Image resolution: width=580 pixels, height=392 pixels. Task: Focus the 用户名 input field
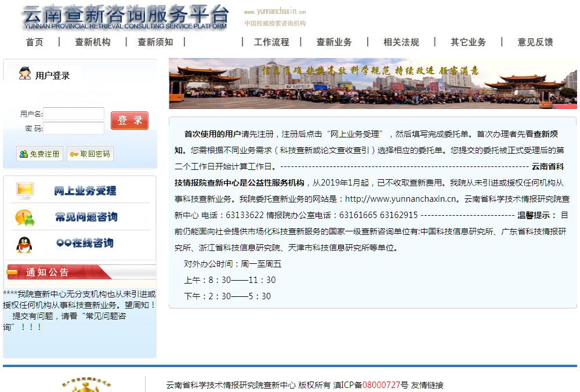(74, 114)
